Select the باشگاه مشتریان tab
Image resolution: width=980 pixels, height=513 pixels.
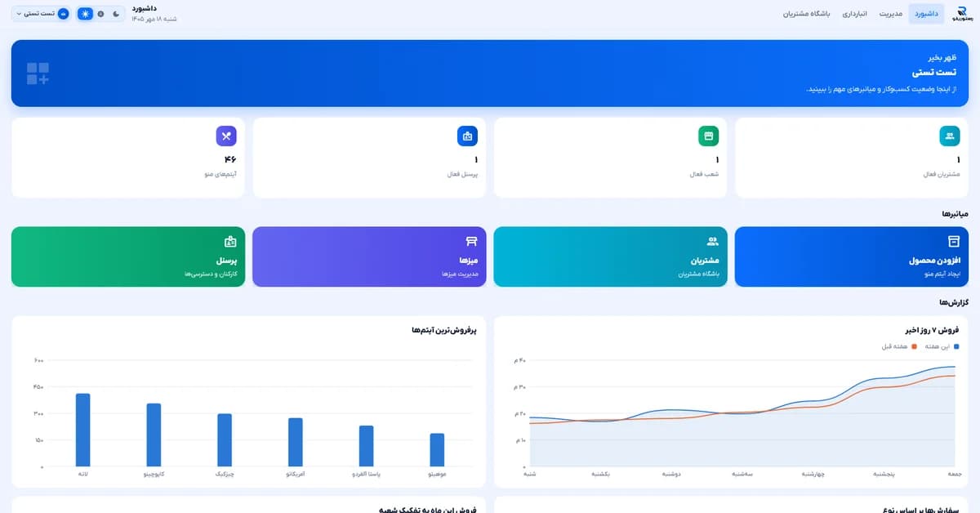tap(807, 14)
